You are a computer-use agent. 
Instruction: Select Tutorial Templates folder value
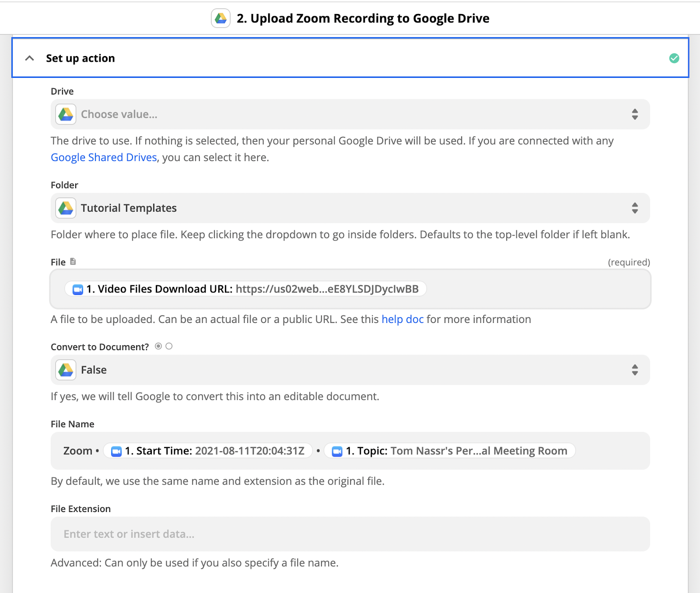(x=129, y=208)
